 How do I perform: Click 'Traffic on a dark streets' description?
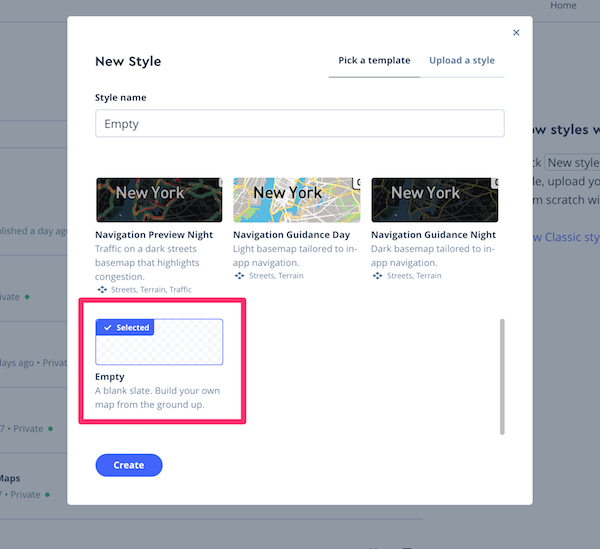pyautogui.click(x=147, y=262)
